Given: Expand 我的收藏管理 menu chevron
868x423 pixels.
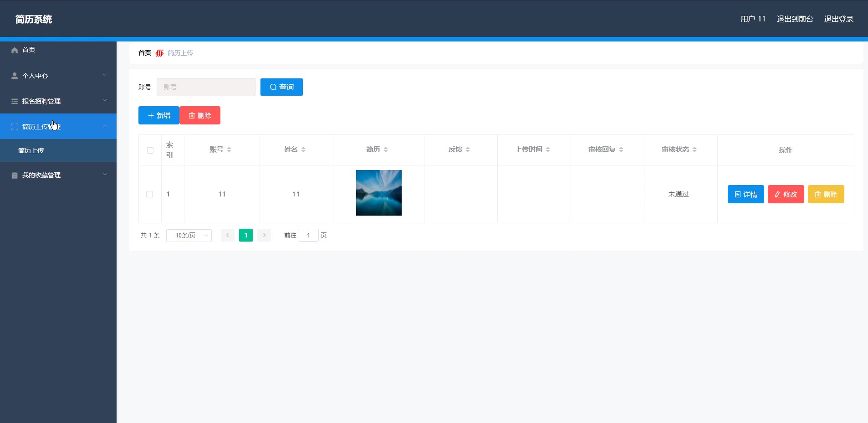Looking at the screenshot, I should click(105, 174).
